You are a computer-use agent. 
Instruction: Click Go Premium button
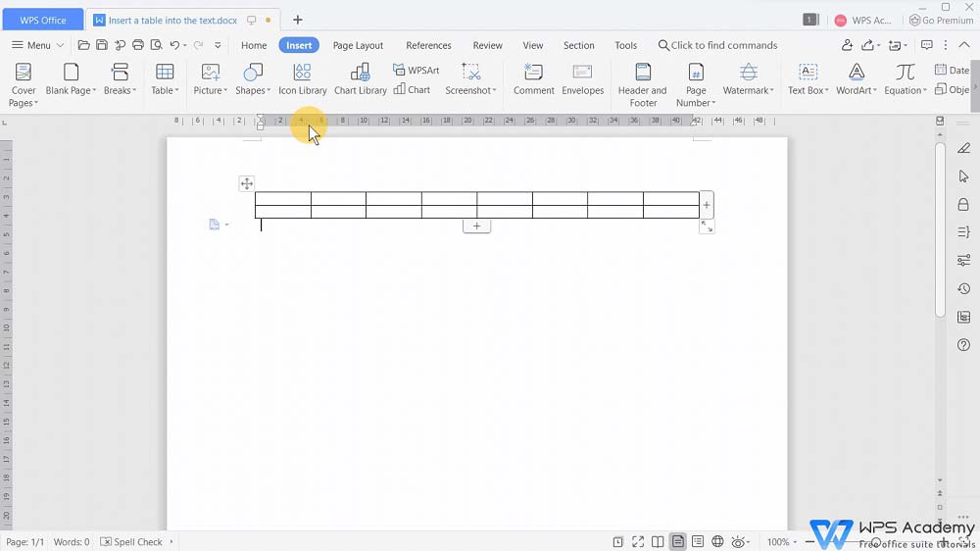click(941, 20)
